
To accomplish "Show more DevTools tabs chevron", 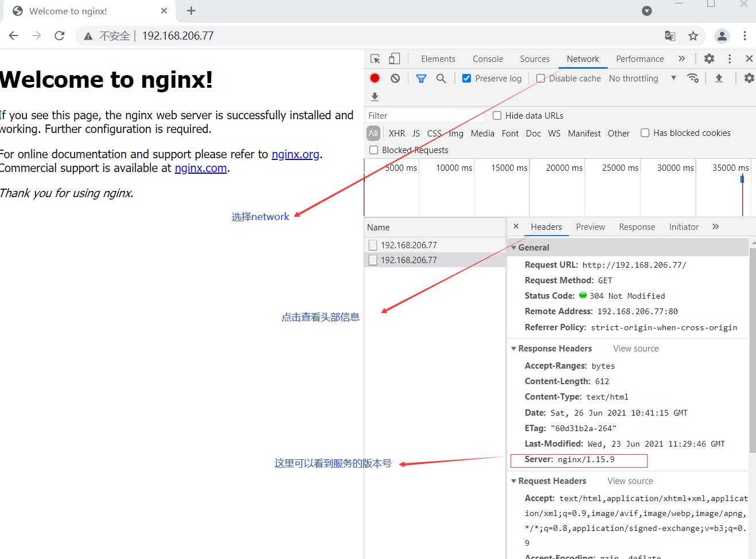I will pos(681,58).
